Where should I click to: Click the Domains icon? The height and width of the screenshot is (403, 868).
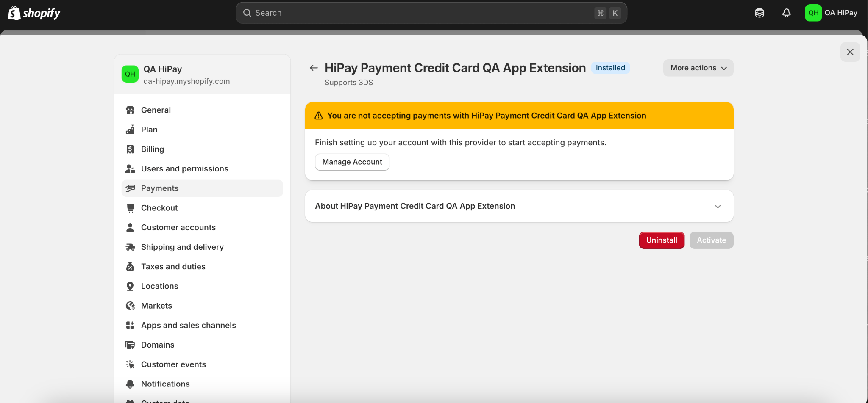(130, 345)
